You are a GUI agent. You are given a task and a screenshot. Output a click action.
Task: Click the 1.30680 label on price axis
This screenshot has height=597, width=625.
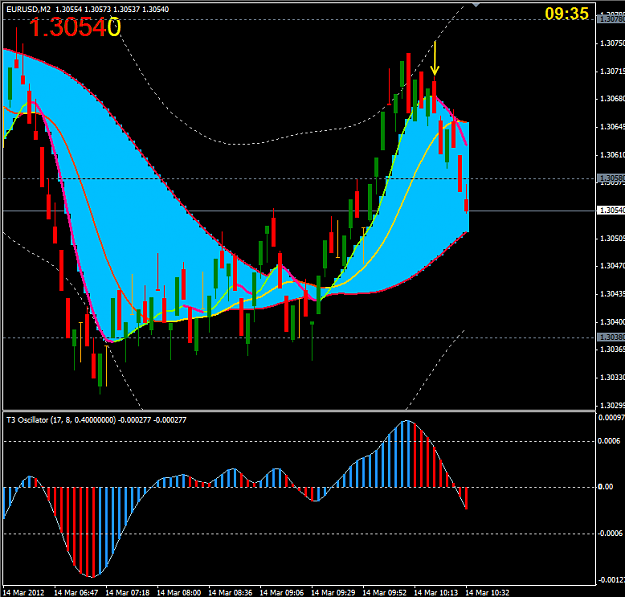pyautogui.click(x=612, y=99)
